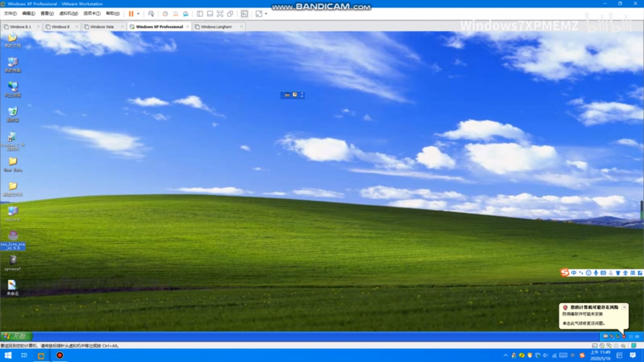644x362 pixels.
Task: Open the 文件(F) File menu
Action: (x=10, y=13)
